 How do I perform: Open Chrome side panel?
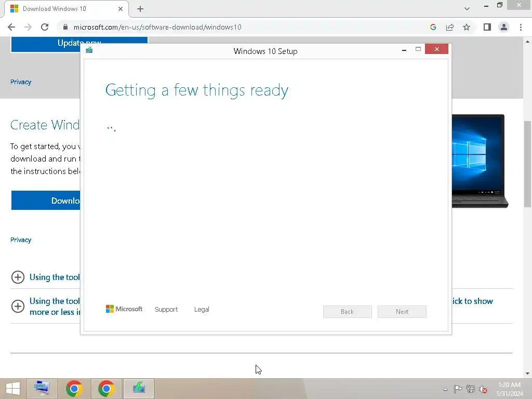[x=487, y=27]
